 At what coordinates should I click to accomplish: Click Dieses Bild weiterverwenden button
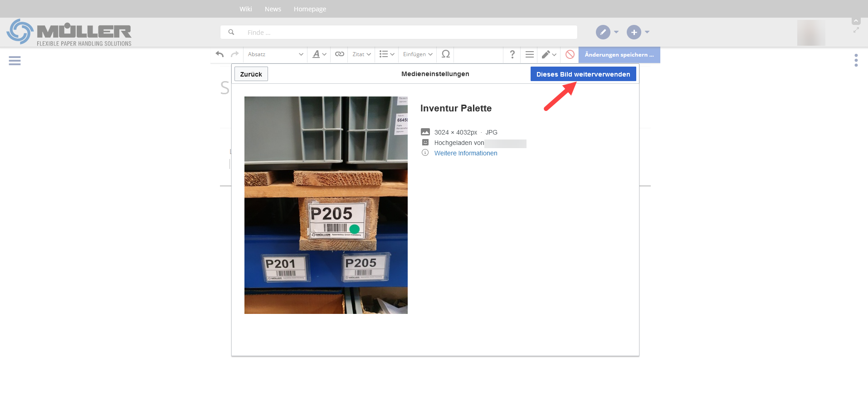(583, 74)
